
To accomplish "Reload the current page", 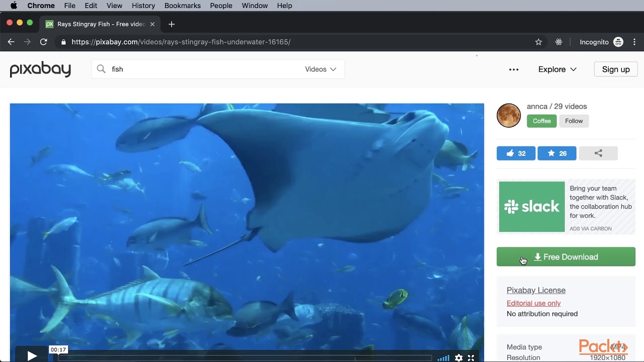I will 43,42.
